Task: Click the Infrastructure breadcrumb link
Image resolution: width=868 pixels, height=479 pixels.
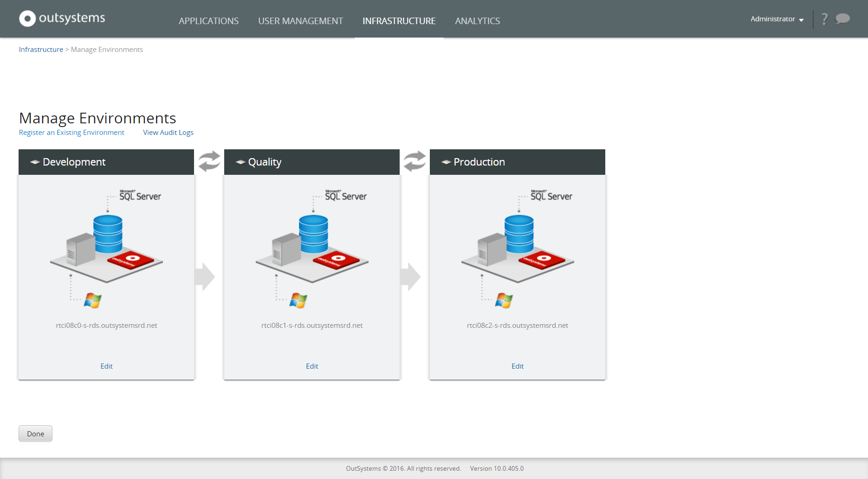Action: point(41,50)
